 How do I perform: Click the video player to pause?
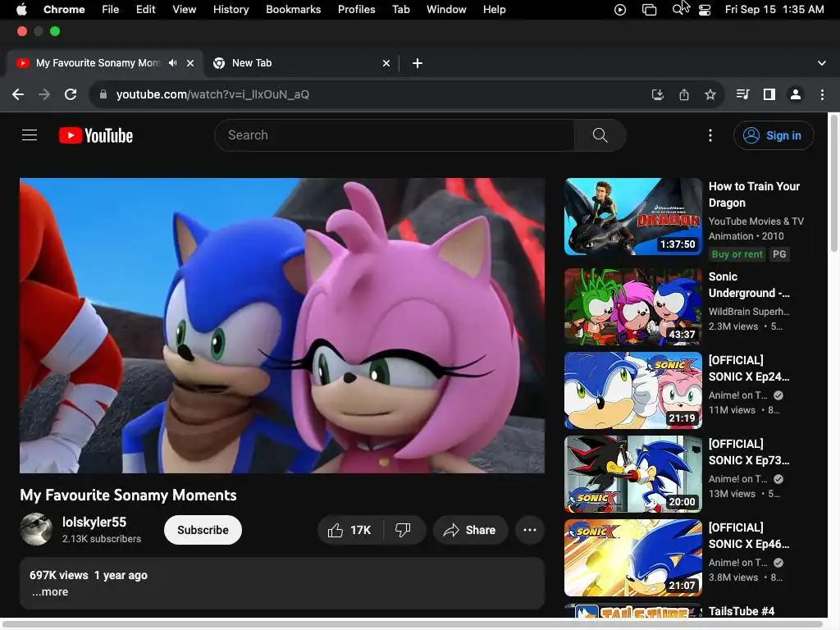point(282,325)
